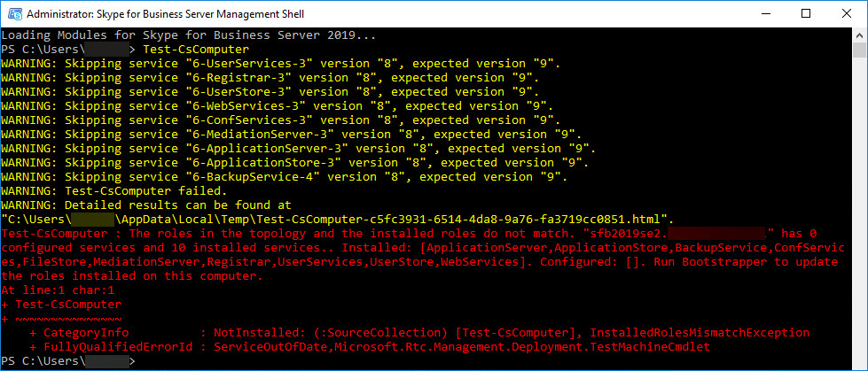
Task: Click the 6-ApplicationServer-3 warning line
Action: point(299,149)
